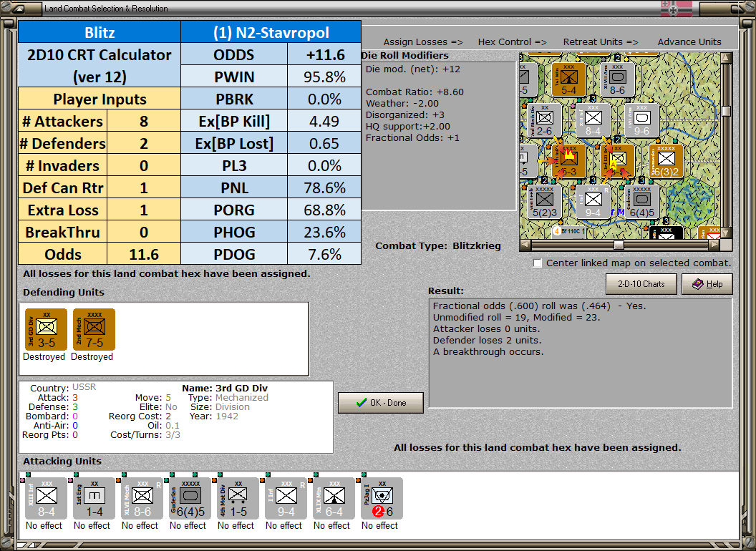
Task: Click the Hex Control => step label
Action: click(512, 42)
